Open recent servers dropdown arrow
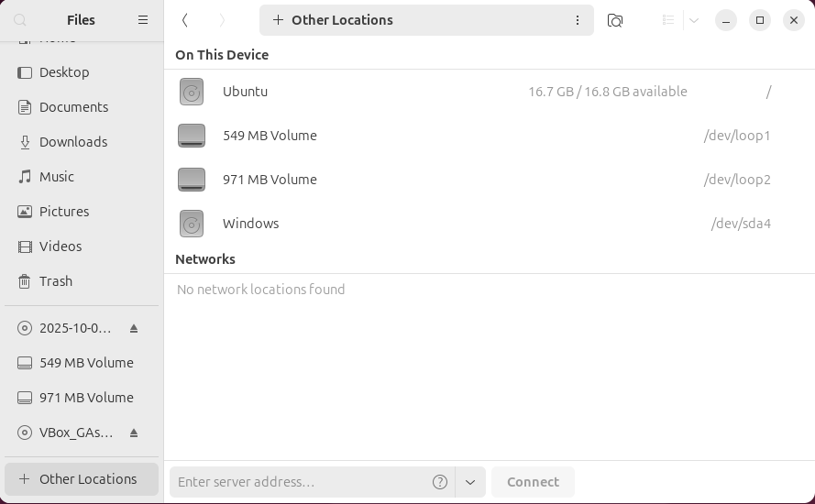The width and height of the screenshot is (815, 504). click(x=470, y=482)
